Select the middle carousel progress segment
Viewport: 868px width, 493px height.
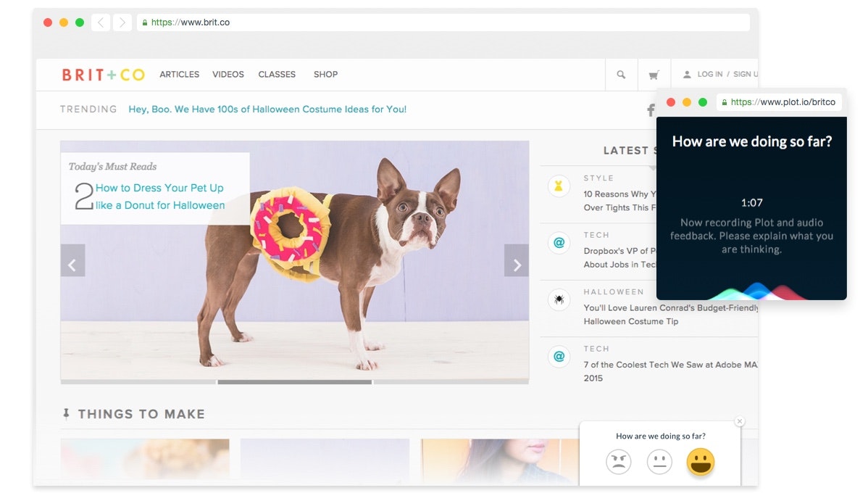pyautogui.click(x=294, y=381)
